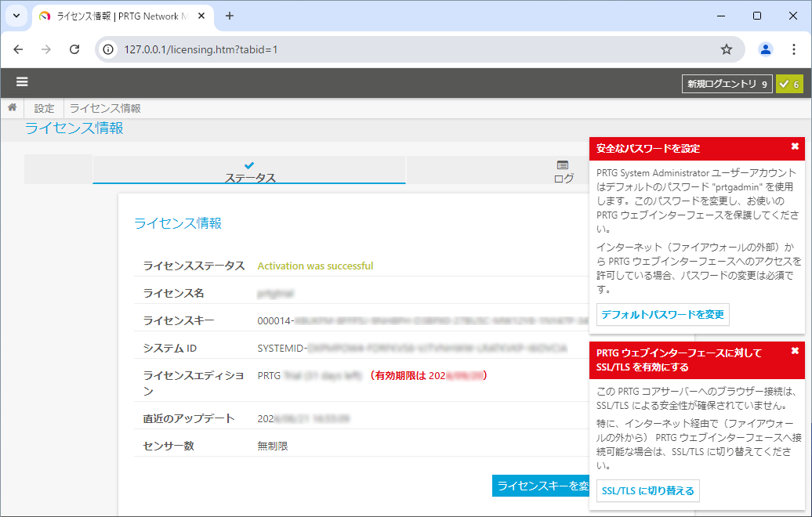Dismiss the secure password notification
The height and width of the screenshot is (517, 812).
point(795,146)
